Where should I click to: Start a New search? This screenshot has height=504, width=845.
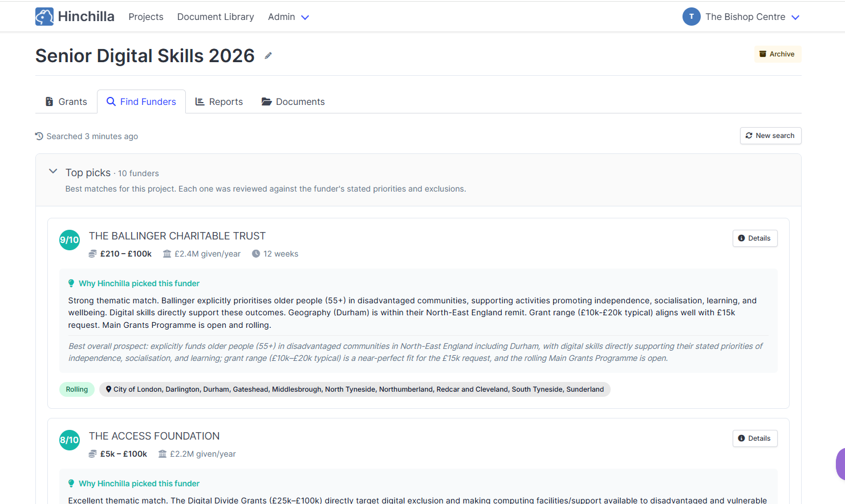(770, 136)
